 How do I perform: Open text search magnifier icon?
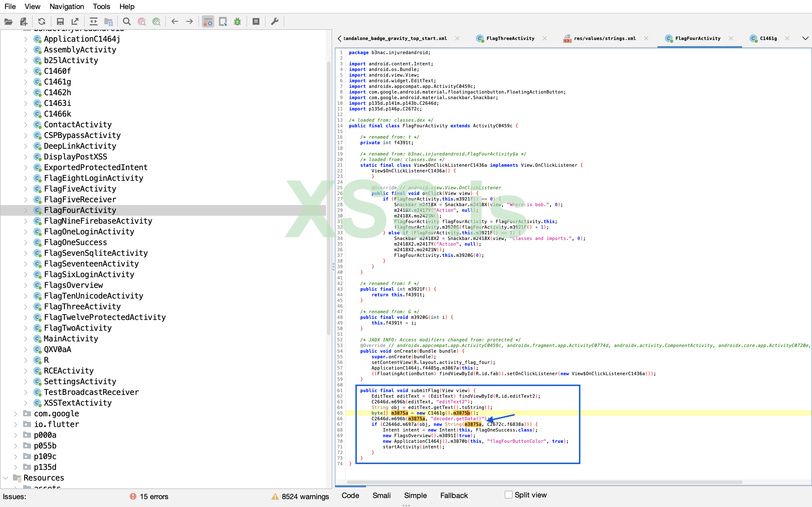[x=127, y=22]
